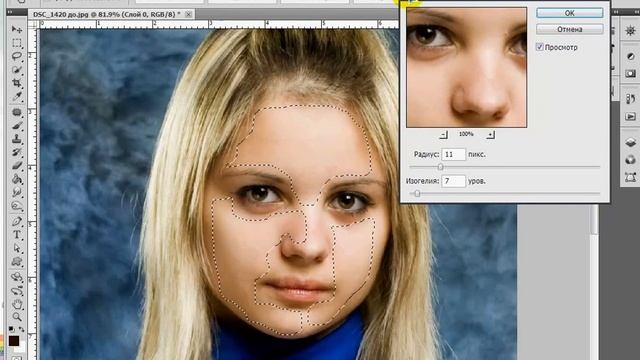Click the 100% preview zoom label
The width and height of the screenshot is (640, 360).
pyautogui.click(x=466, y=134)
